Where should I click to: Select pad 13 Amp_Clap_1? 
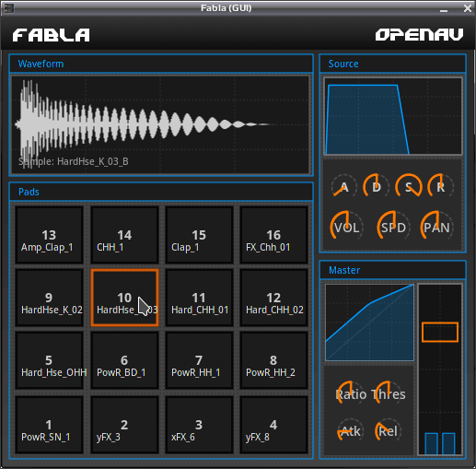point(49,235)
